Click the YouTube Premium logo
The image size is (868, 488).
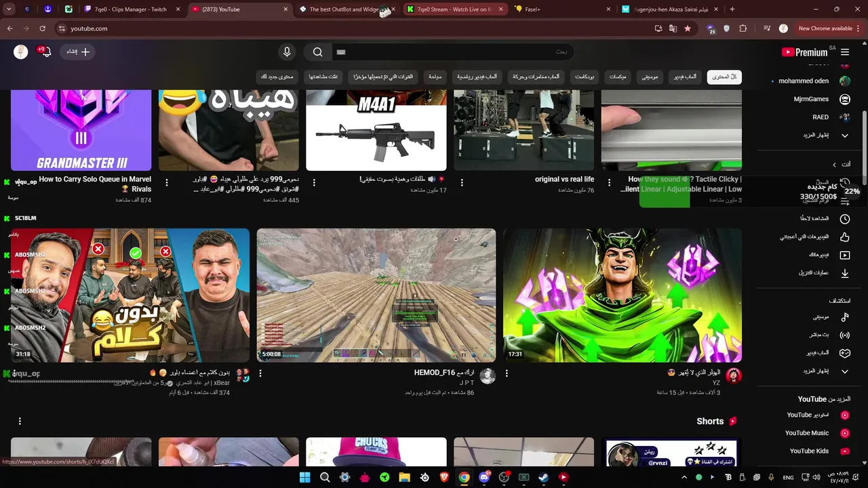click(x=804, y=52)
